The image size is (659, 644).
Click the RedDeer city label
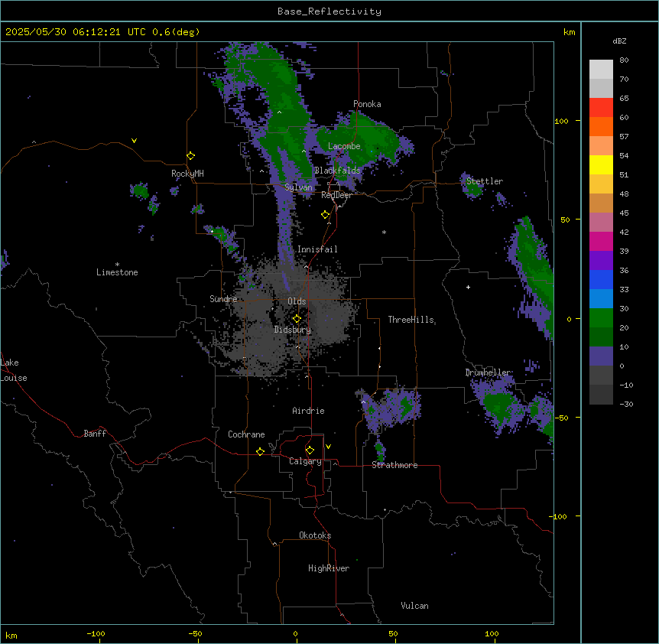(336, 195)
